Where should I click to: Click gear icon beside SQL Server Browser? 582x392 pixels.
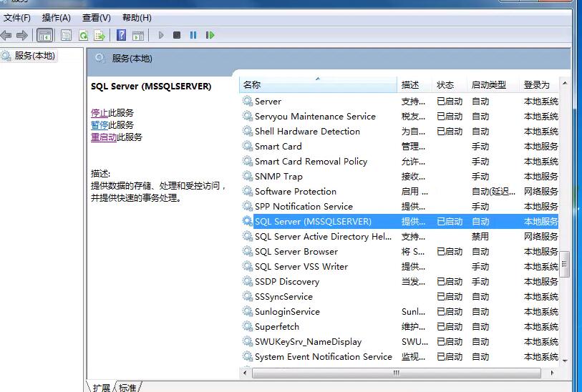click(x=248, y=251)
